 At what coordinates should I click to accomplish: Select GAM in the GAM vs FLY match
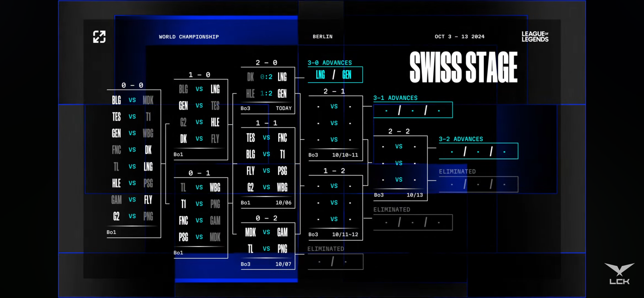coord(116,200)
